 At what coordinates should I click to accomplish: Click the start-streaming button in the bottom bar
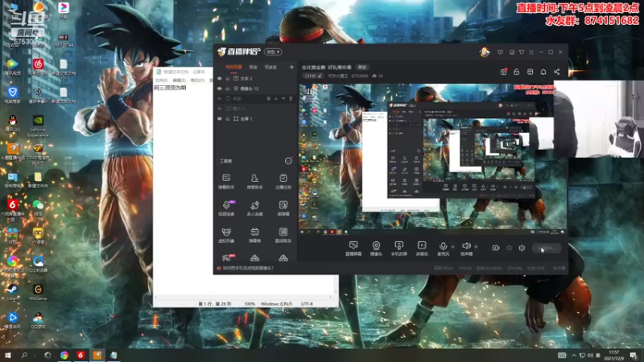(x=547, y=248)
